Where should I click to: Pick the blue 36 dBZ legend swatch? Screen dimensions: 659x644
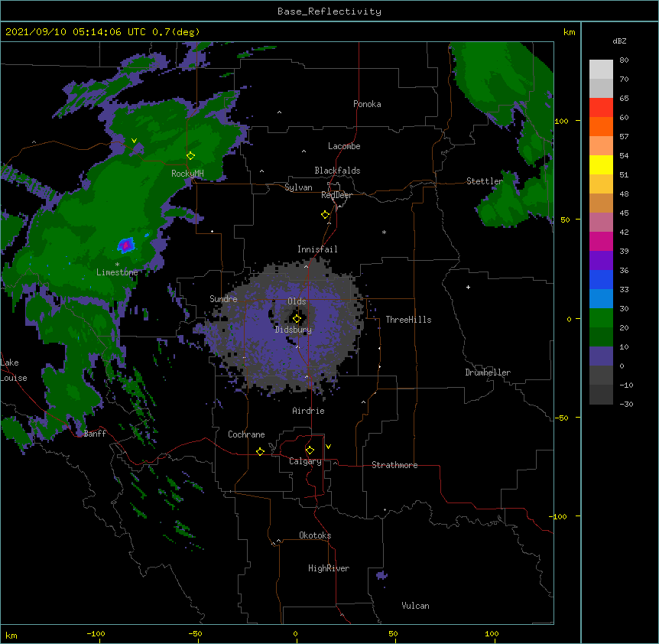click(x=601, y=279)
